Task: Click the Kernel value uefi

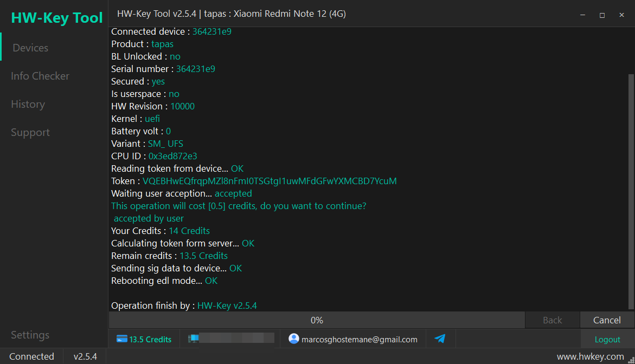Action: tap(152, 119)
